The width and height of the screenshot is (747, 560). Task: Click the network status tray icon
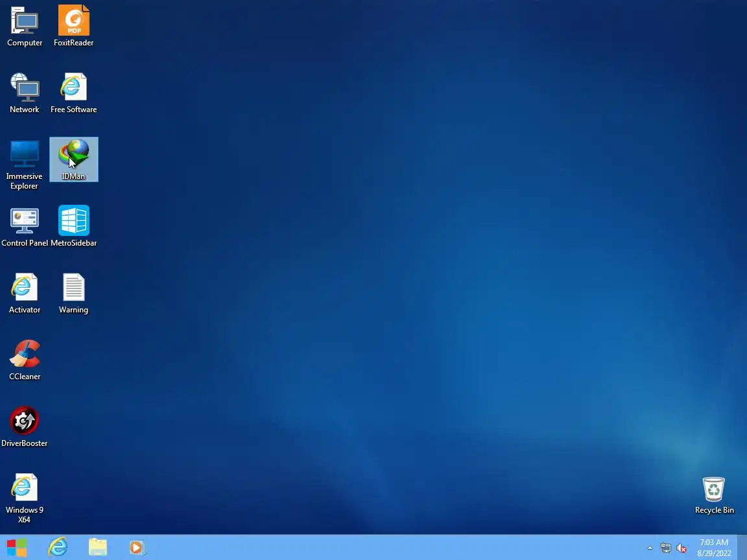pyautogui.click(x=665, y=548)
